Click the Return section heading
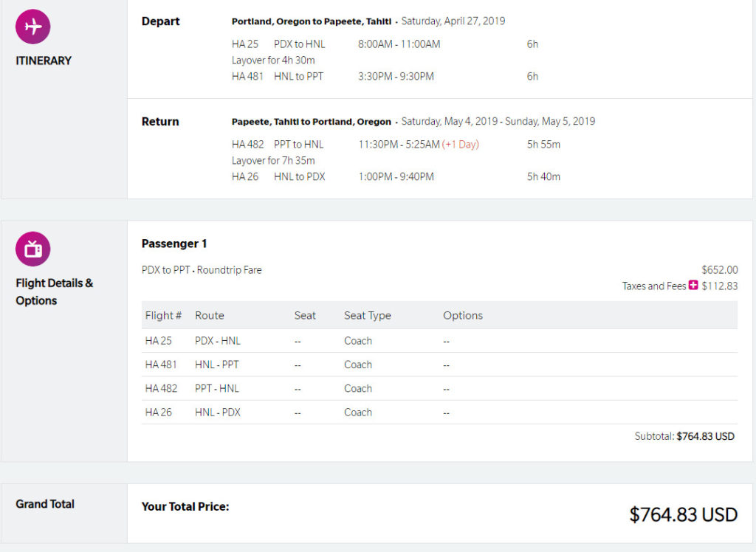756x552 pixels. pos(160,122)
